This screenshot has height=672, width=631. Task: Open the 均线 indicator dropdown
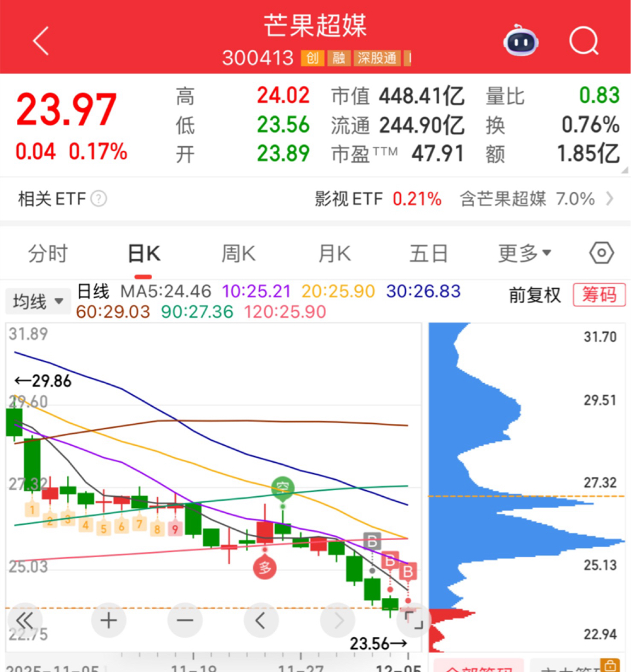pos(38,301)
